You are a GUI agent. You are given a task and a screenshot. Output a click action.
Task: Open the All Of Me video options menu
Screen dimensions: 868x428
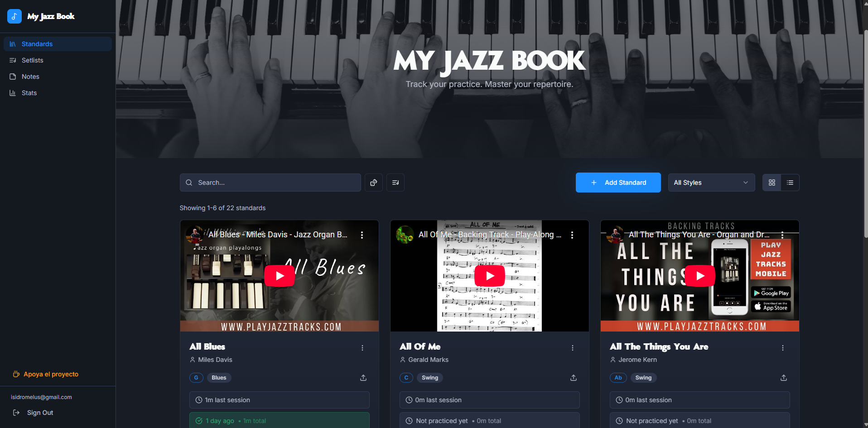point(572,235)
